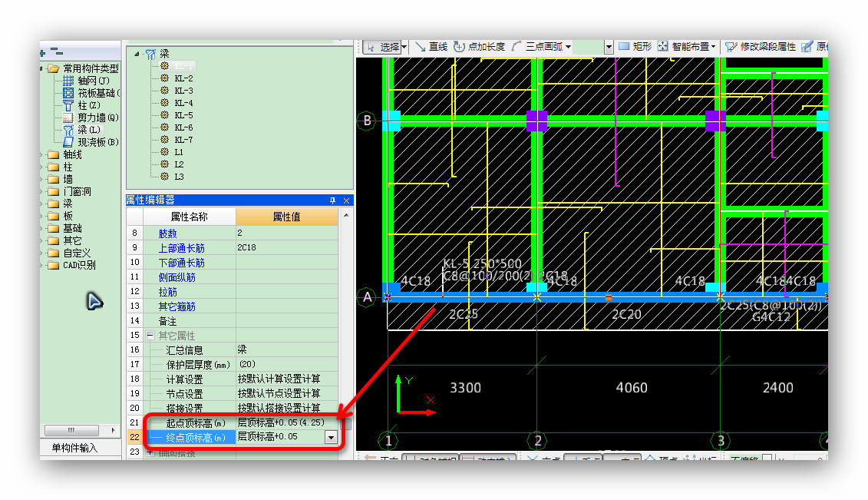868x500 pixels.
Task: Click the 上部通长筋 property link
Action: click(x=182, y=247)
